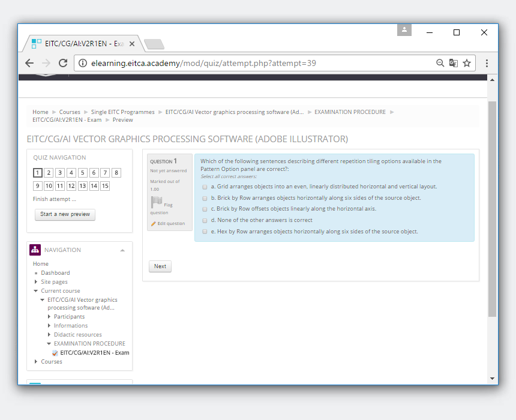Click the Edit question pencil icon
Viewport: 516px width, 420px height.
pos(154,224)
